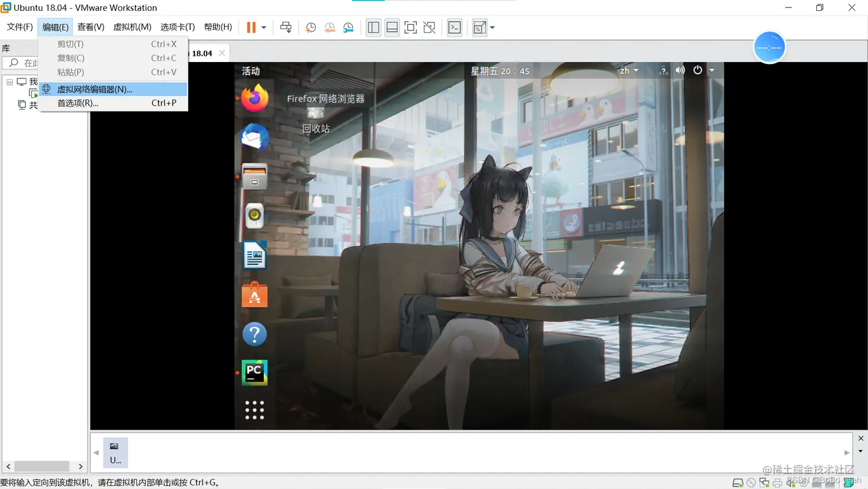The image size is (868, 489).
Task: Open the Ubuntu volume indicator
Action: (x=680, y=70)
